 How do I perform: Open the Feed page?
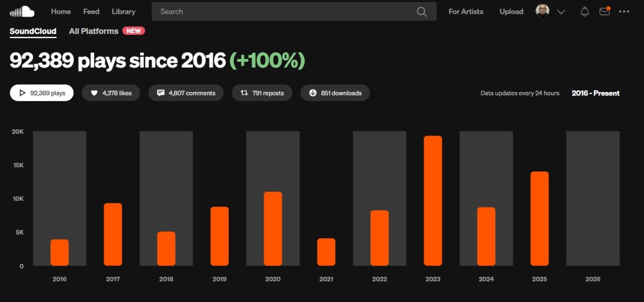tap(91, 11)
